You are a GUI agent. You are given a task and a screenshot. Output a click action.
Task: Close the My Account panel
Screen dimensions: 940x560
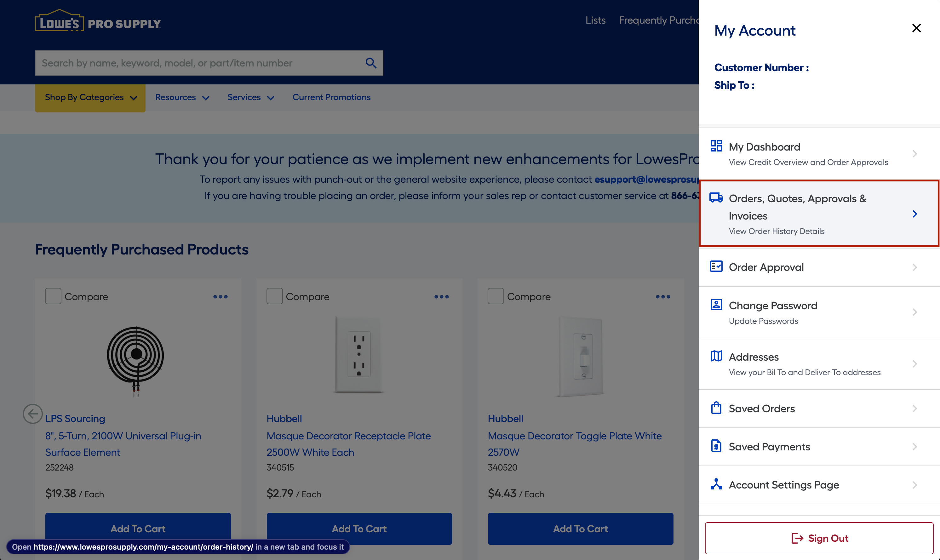[916, 28]
